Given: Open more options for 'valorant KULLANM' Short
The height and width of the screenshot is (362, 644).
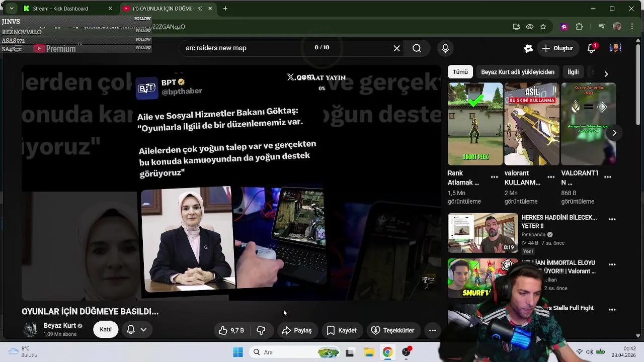Looking at the screenshot, I should point(551,177).
